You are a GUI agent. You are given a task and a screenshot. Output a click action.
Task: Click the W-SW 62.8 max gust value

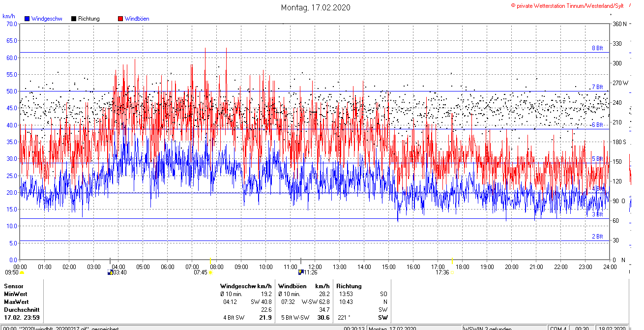pyautogui.click(x=316, y=302)
